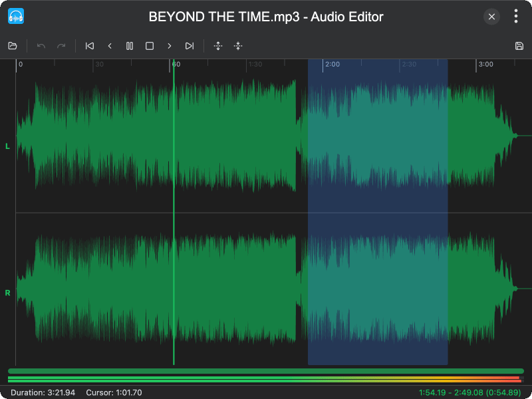Screen dimensions: 532x399
Task: Click the 2:00 mark on the ruler
Action: [331, 65]
